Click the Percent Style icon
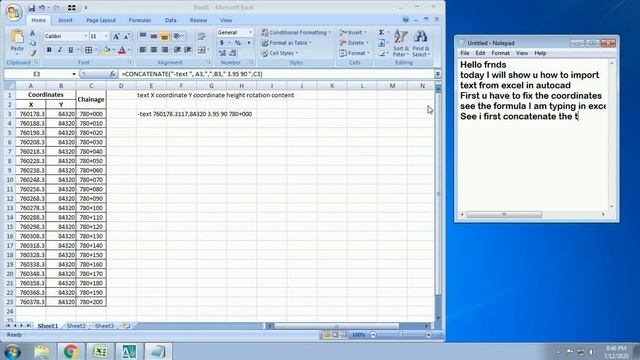 (238, 43)
